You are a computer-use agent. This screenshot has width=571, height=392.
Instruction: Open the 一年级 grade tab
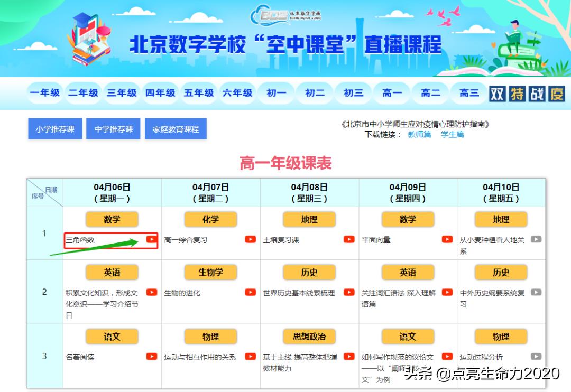pos(45,93)
